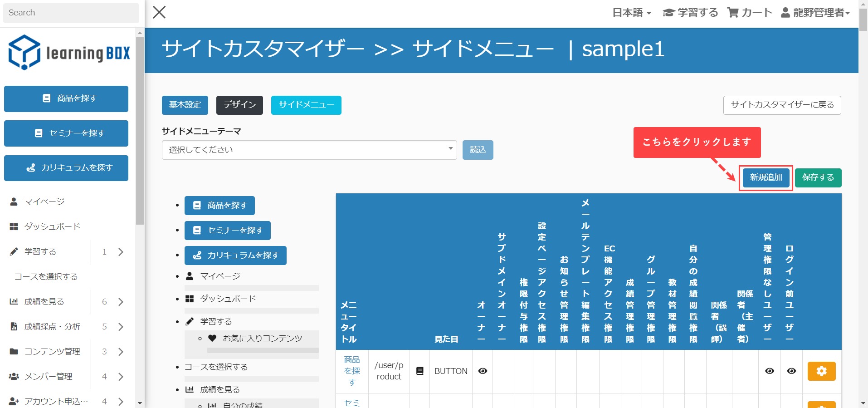Close the side menu with X icon
The height and width of the screenshot is (408, 868).
(159, 12)
